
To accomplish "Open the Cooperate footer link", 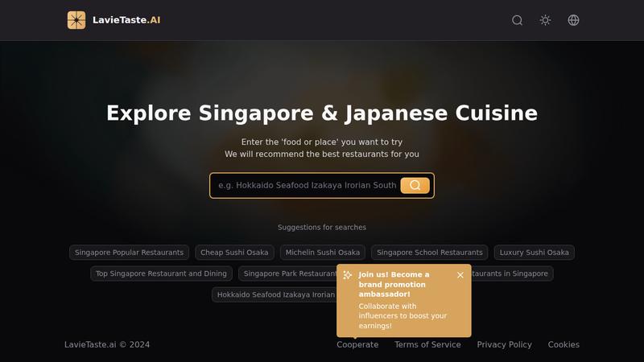I will 357,345.
